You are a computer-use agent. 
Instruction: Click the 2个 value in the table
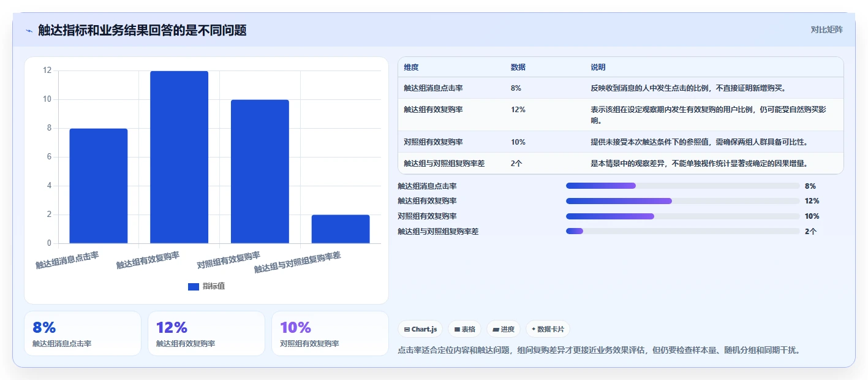point(516,164)
